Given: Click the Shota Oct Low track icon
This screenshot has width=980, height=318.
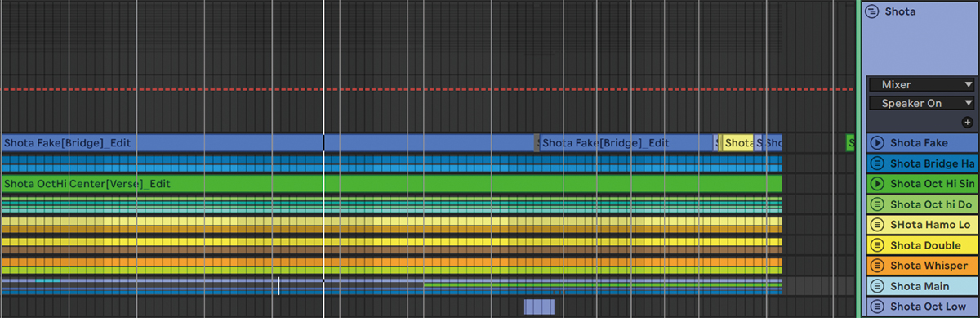Looking at the screenshot, I should [x=877, y=307].
